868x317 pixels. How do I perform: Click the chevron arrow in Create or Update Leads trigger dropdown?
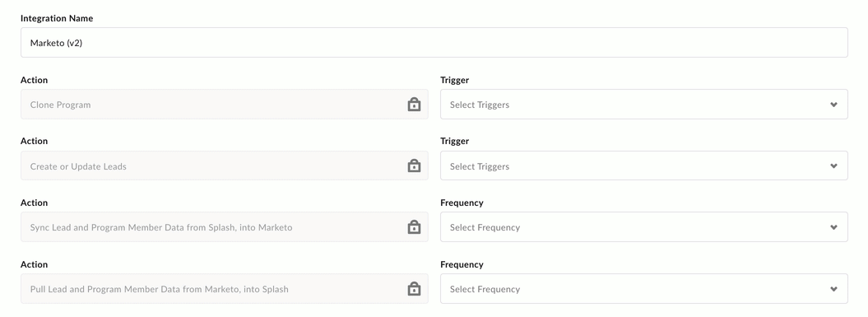pos(833,166)
